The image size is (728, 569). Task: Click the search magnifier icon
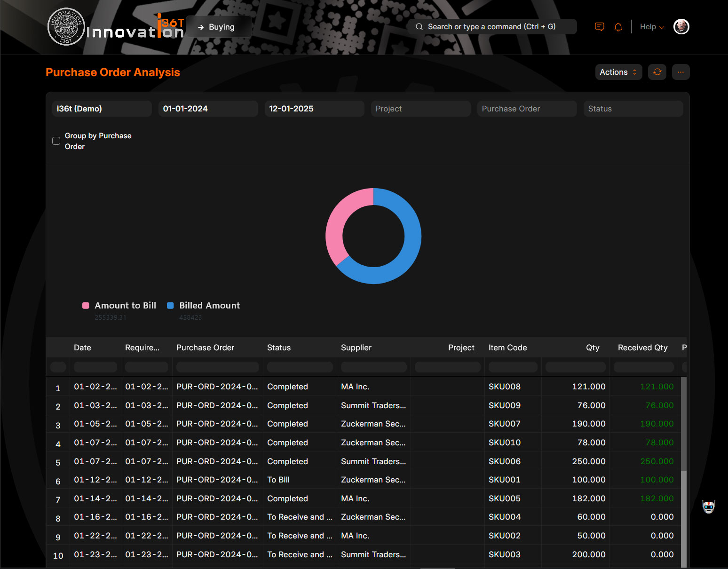[419, 27]
